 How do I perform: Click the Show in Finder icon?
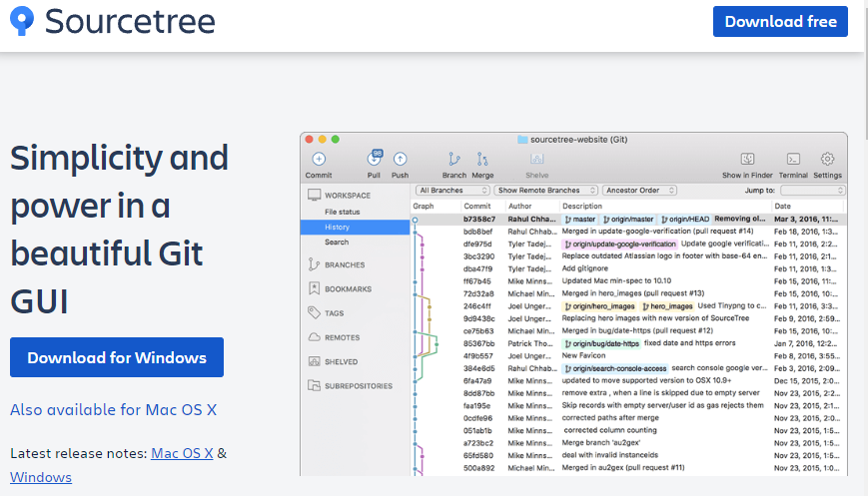click(747, 160)
